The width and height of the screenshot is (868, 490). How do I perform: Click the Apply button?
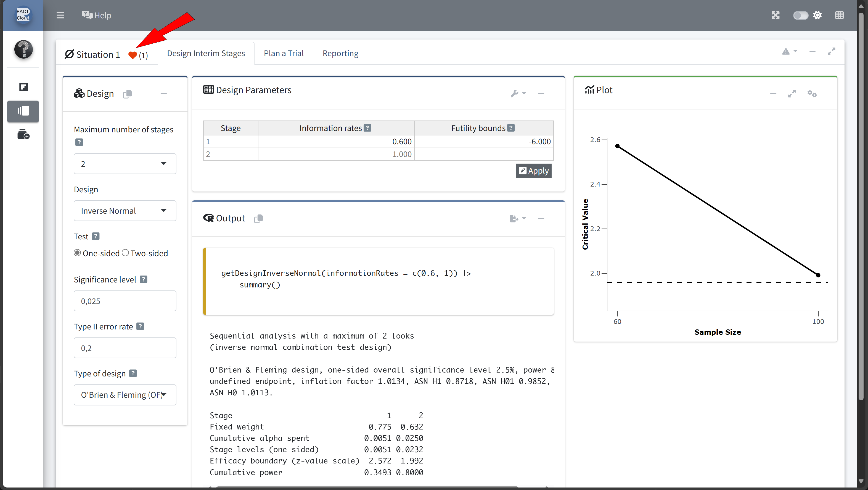[x=533, y=171]
